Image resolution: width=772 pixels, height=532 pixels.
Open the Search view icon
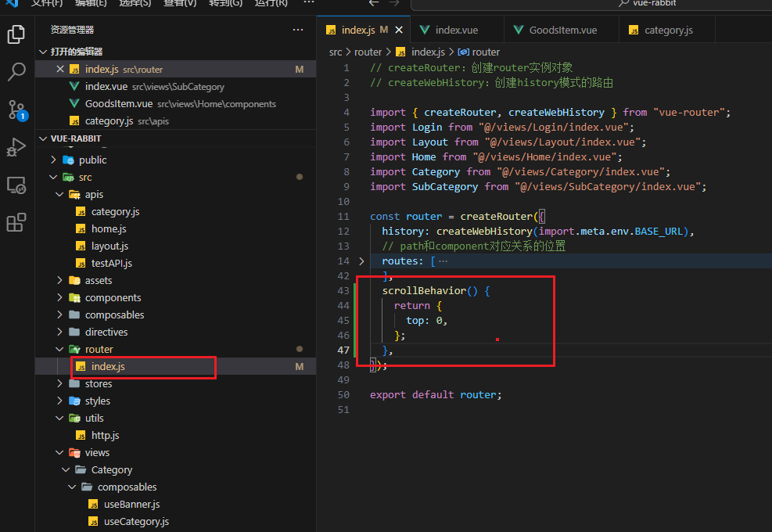pos(16,72)
